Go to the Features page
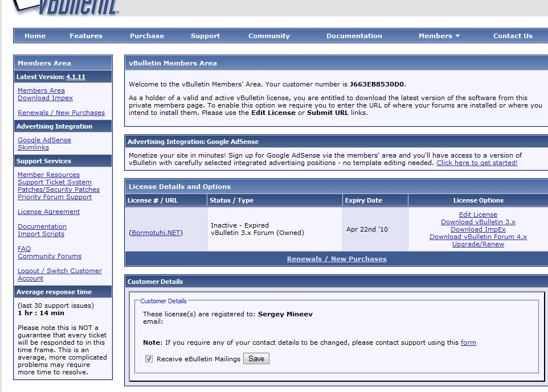The width and height of the screenshot is (548, 392). 86,36
